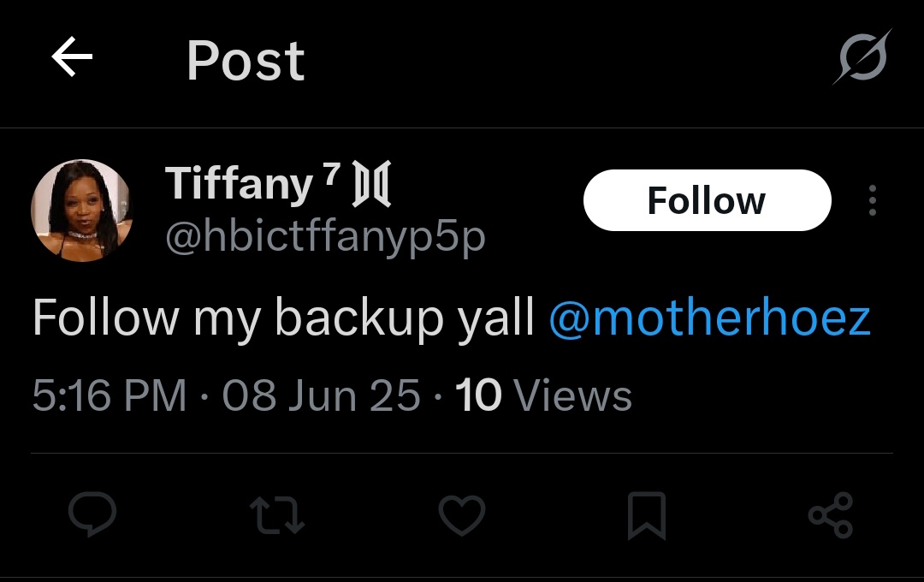Screen dimensions: 924x582
Task: Click the "Follow my backup yall" text
Action: coord(283,318)
